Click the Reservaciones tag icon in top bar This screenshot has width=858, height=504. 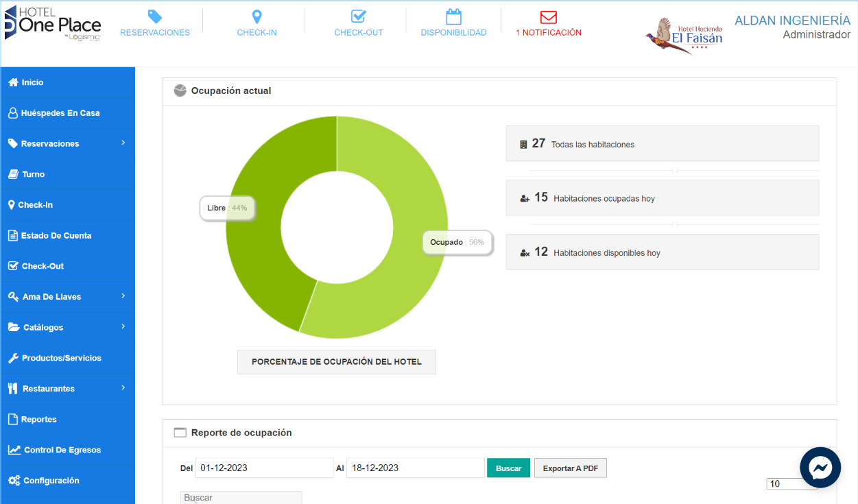coord(155,17)
